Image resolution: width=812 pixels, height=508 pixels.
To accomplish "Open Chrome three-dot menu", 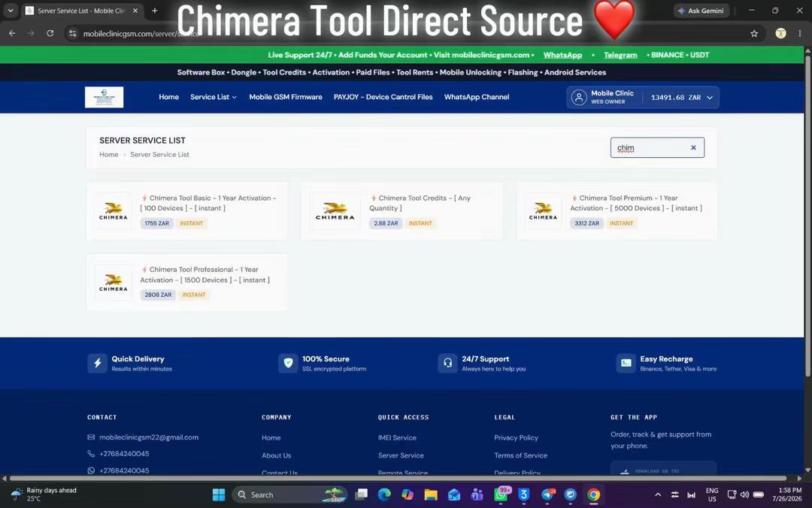I will (800, 33).
